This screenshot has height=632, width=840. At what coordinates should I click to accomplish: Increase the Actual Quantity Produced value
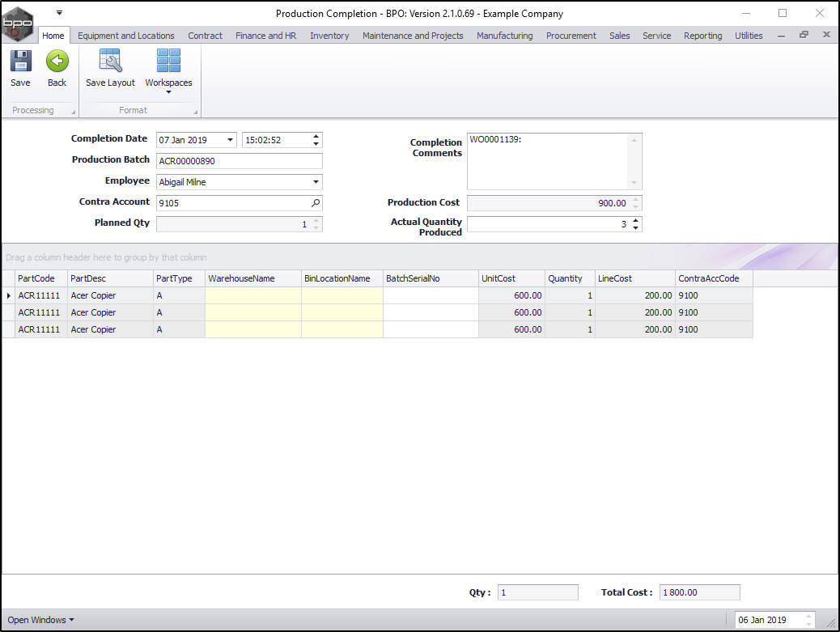pyautogui.click(x=635, y=220)
